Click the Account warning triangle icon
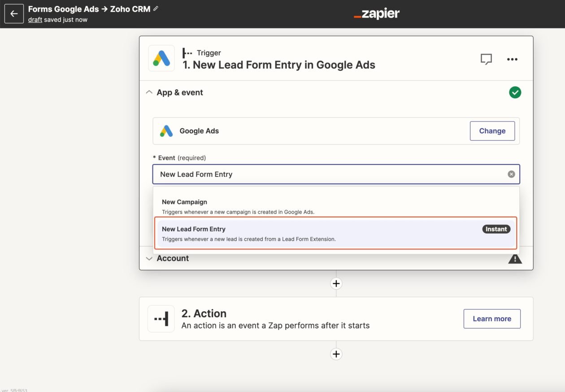Screen dimensions: 565x392 pos(515,259)
